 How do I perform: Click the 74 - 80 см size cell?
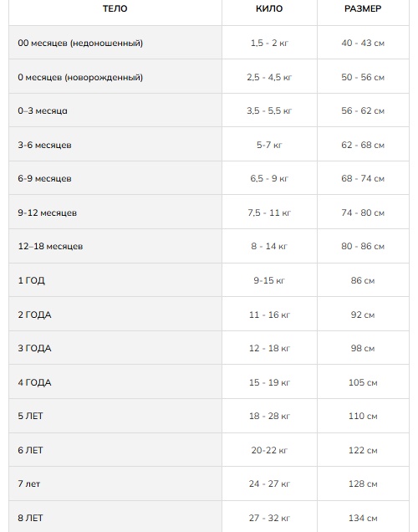tap(363, 212)
